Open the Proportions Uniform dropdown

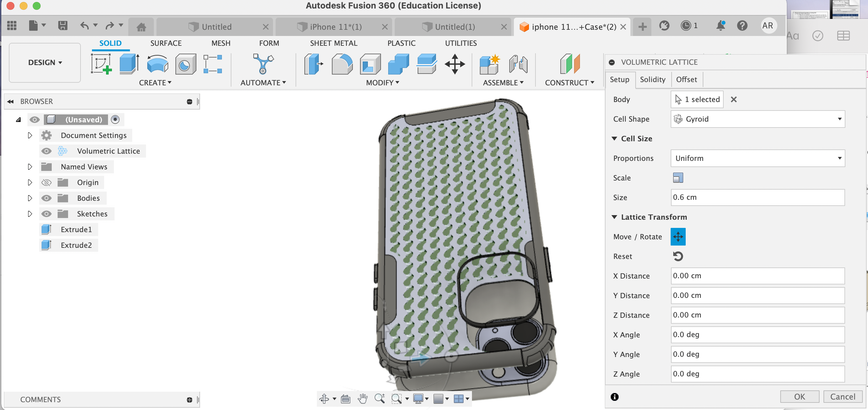757,158
